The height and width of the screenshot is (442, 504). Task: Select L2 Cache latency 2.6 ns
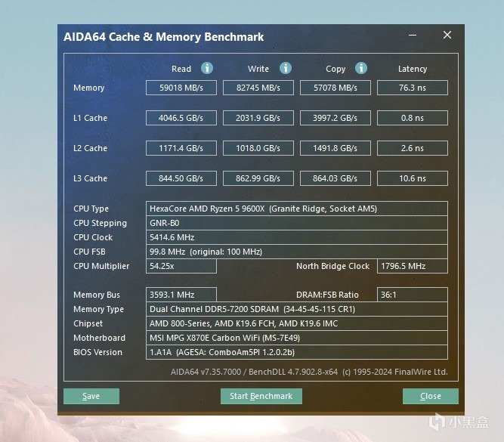click(x=413, y=148)
